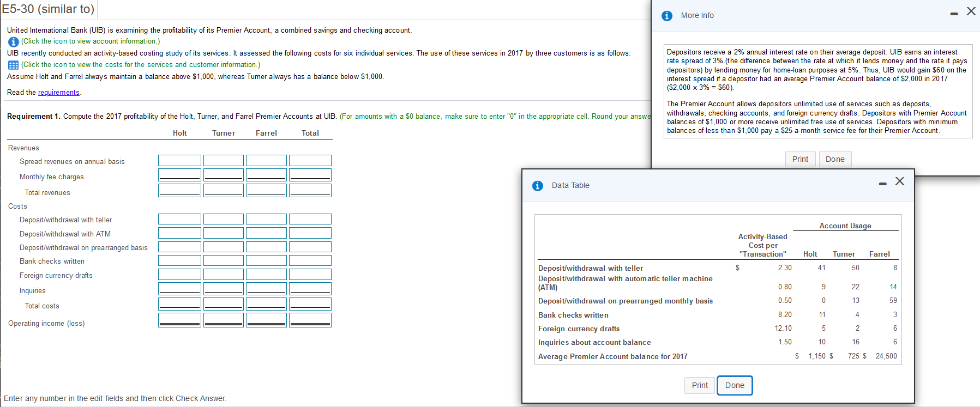Click the "0.80" ATM cost value

785,287
